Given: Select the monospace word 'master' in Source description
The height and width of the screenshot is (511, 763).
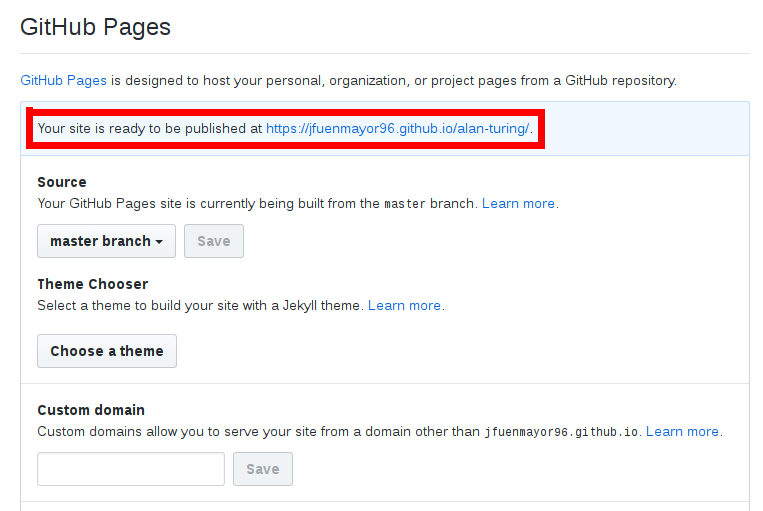Looking at the screenshot, I should point(405,204).
